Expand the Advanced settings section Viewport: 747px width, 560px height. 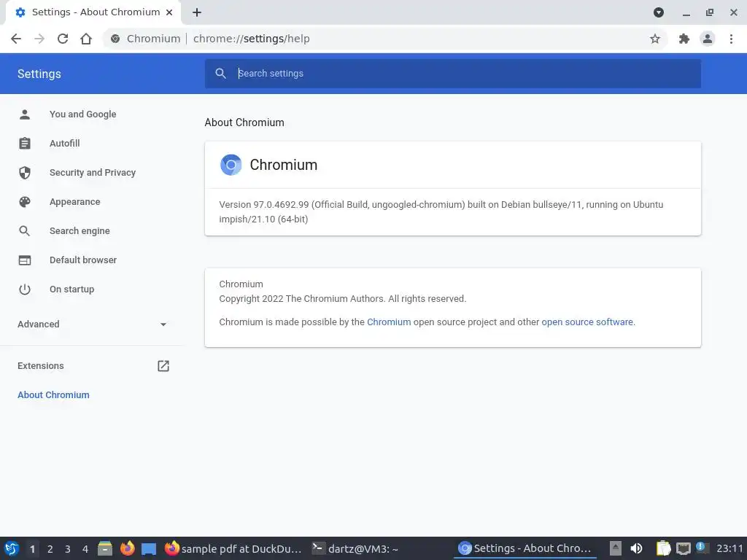pyautogui.click(x=91, y=324)
